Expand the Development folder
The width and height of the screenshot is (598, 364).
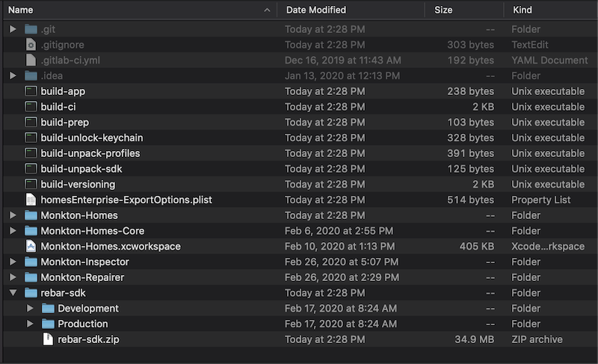tap(30, 308)
